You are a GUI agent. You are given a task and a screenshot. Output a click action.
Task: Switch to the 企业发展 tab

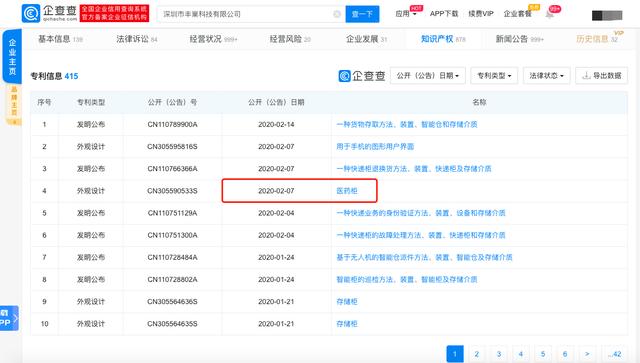[x=366, y=39]
